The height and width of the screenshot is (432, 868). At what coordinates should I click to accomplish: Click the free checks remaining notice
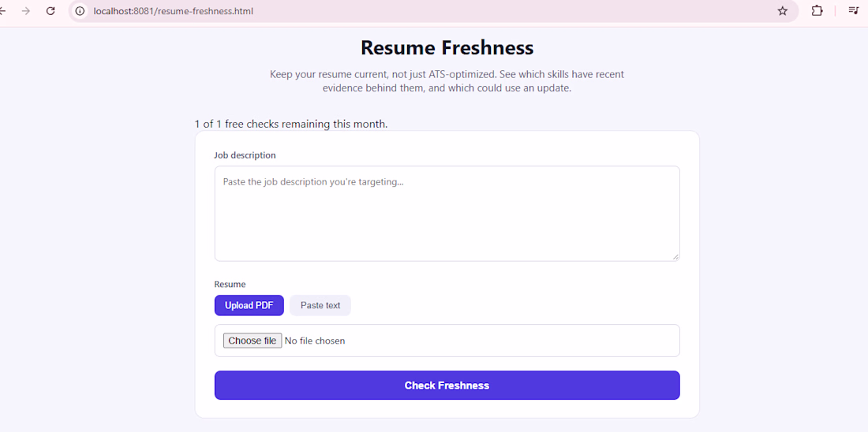click(x=291, y=124)
